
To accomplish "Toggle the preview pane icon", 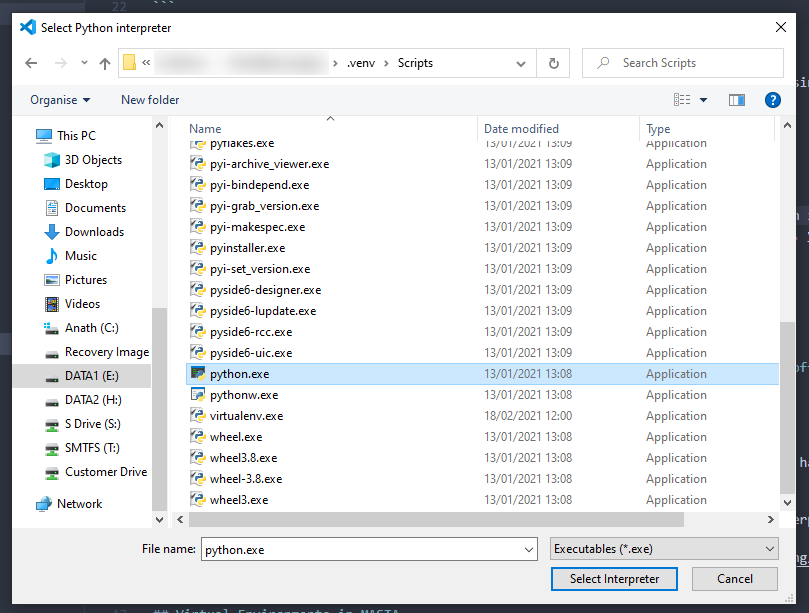I will pos(736,100).
